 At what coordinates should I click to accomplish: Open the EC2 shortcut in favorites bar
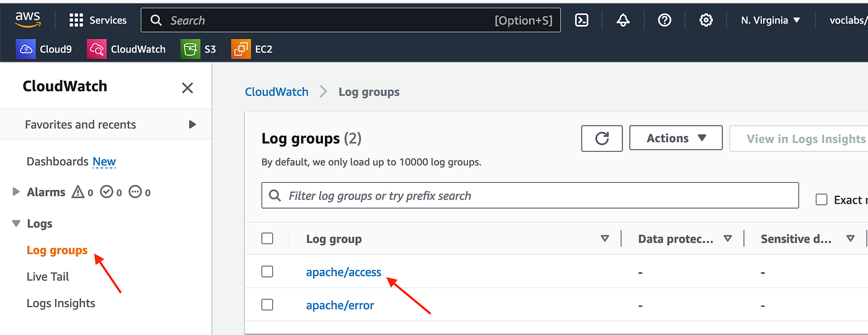[x=252, y=49]
